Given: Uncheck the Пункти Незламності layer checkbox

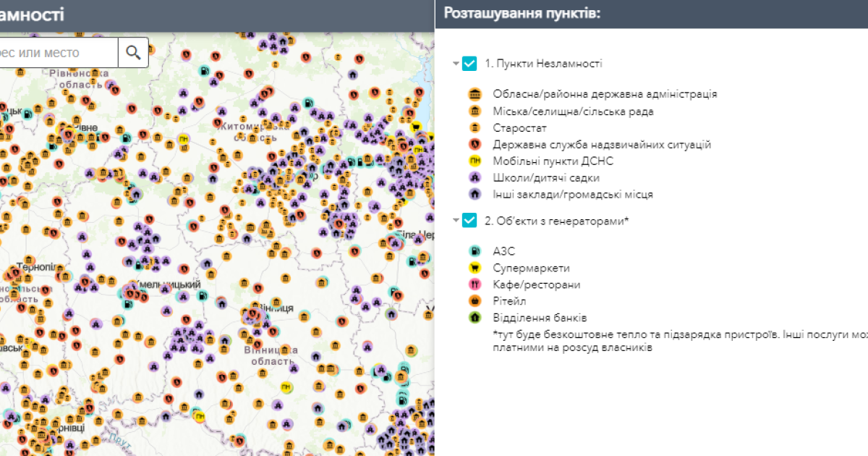Looking at the screenshot, I should coord(469,64).
